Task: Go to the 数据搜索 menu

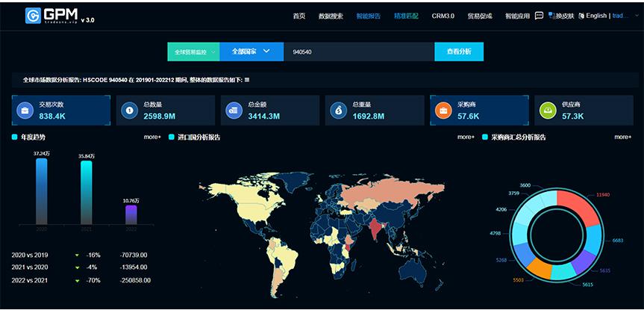Action: pos(331,16)
